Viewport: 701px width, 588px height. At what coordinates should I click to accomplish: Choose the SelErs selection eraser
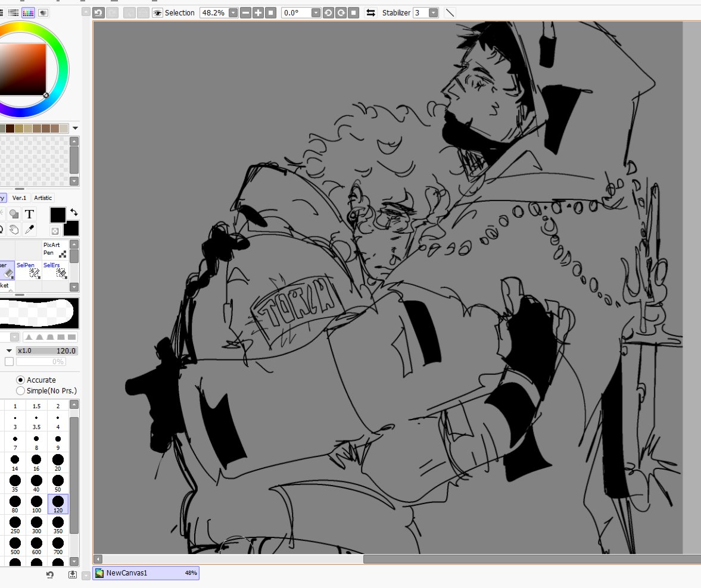(55, 270)
